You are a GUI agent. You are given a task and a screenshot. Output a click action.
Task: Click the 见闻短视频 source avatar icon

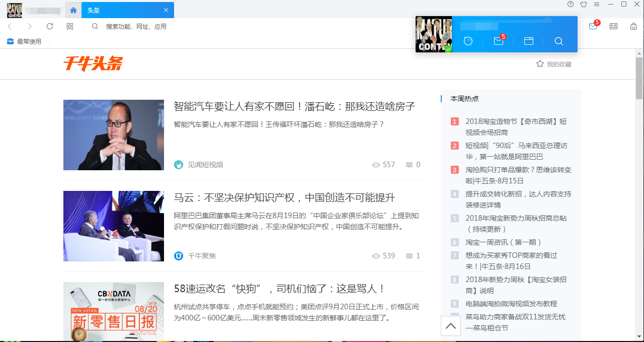[179, 165]
